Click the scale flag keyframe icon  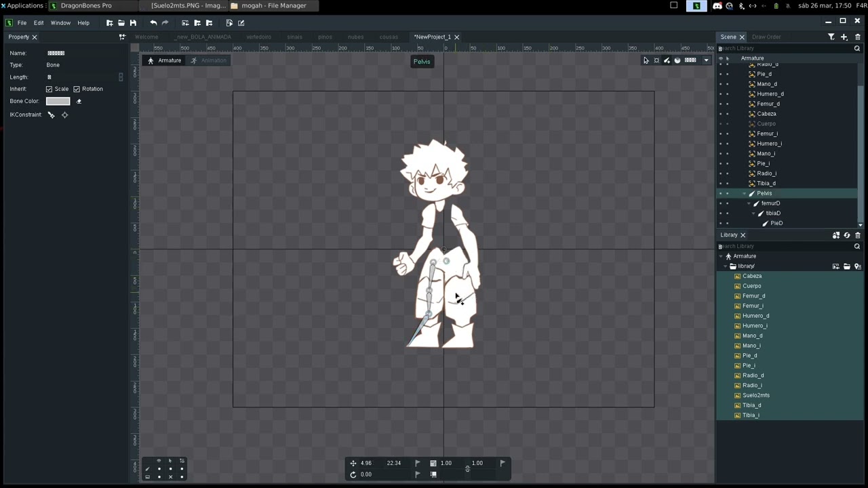502,464
